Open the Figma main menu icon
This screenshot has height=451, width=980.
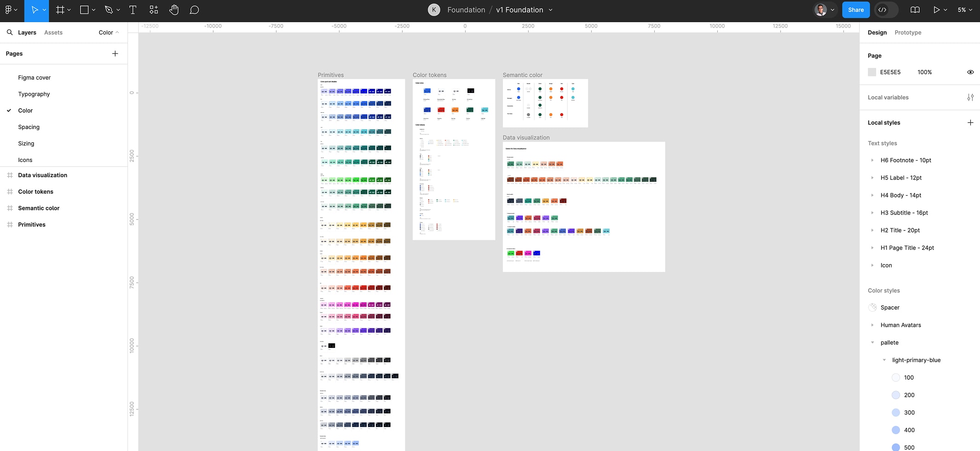pyautogui.click(x=8, y=10)
